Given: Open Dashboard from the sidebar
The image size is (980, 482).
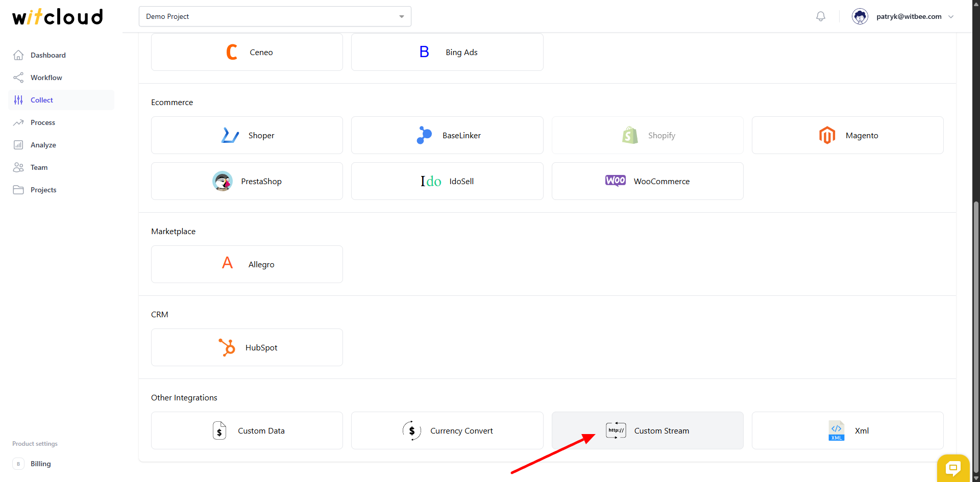Looking at the screenshot, I should pyautogui.click(x=48, y=55).
